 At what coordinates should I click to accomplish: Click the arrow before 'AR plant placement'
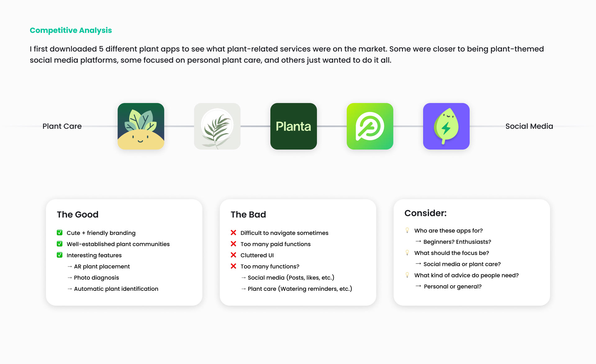[x=70, y=266]
